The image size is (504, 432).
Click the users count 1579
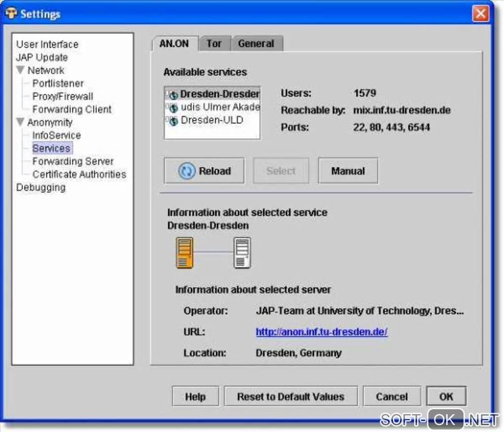coord(365,93)
